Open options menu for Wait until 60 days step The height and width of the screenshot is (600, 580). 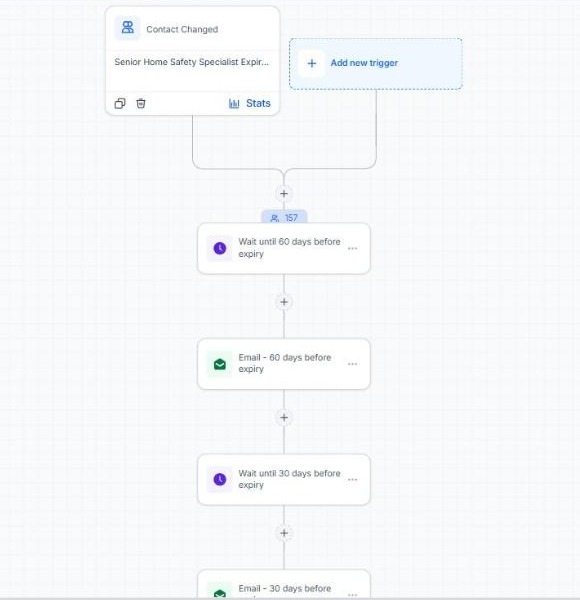(352, 248)
